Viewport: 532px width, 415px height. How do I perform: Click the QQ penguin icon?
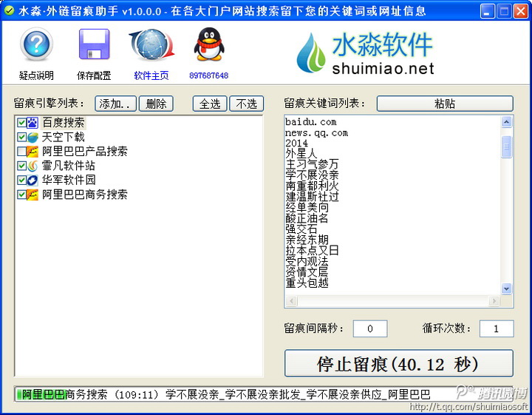click(x=209, y=44)
